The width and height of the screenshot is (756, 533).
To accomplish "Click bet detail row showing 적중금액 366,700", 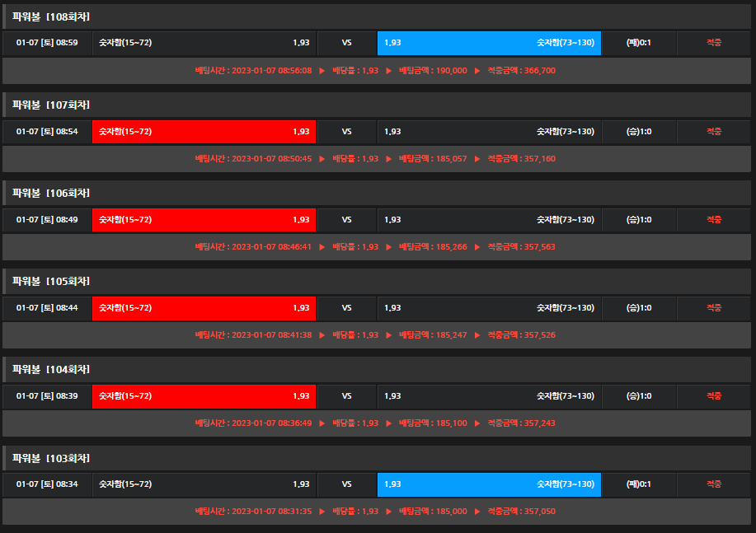I will (375, 71).
